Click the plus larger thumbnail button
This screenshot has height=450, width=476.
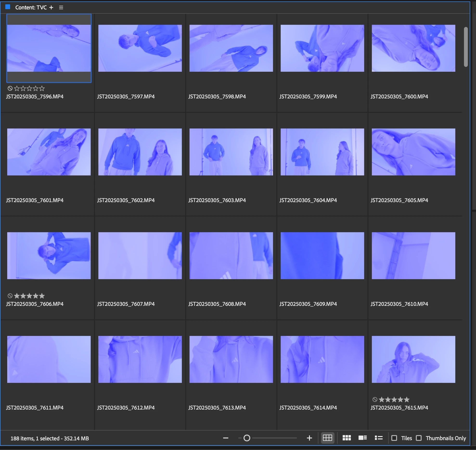[309, 438]
